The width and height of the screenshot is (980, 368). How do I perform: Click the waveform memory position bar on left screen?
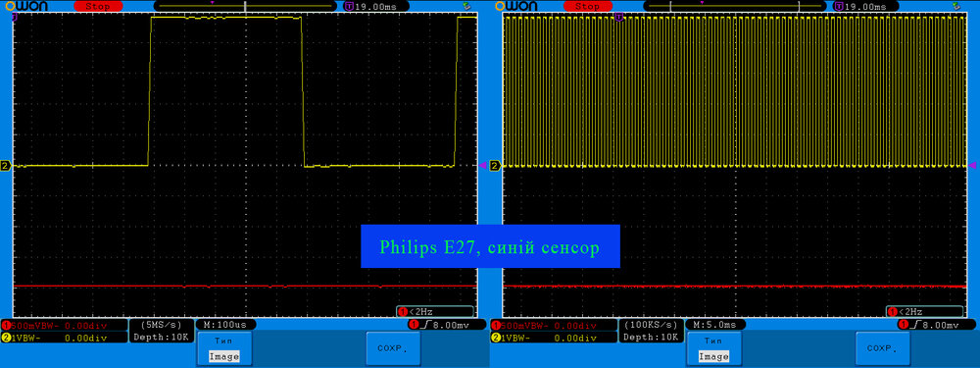246,6
